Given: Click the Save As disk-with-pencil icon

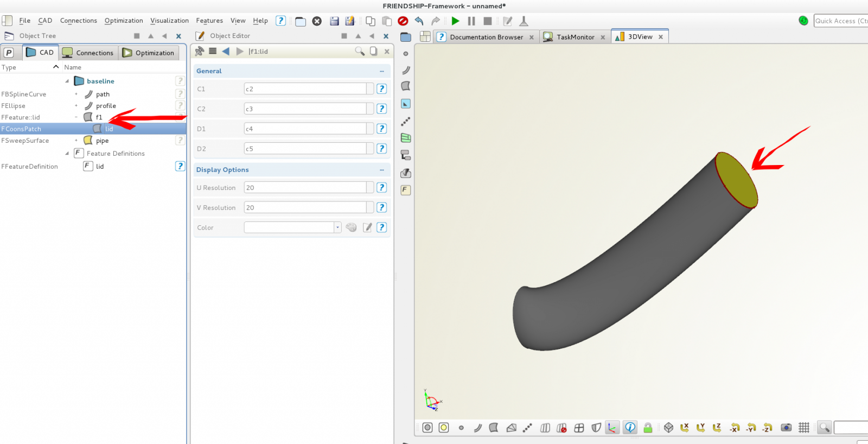Looking at the screenshot, I should (x=350, y=21).
